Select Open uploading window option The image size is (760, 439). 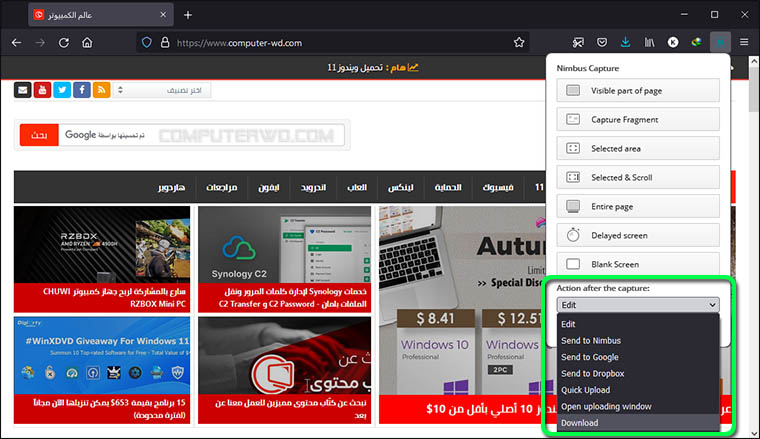coord(638,407)
